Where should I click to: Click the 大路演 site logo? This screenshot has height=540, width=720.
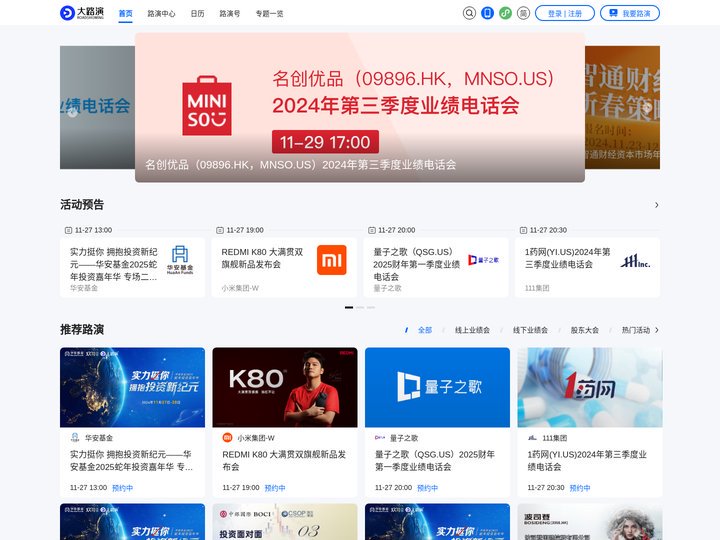click(x=82, y=13)
